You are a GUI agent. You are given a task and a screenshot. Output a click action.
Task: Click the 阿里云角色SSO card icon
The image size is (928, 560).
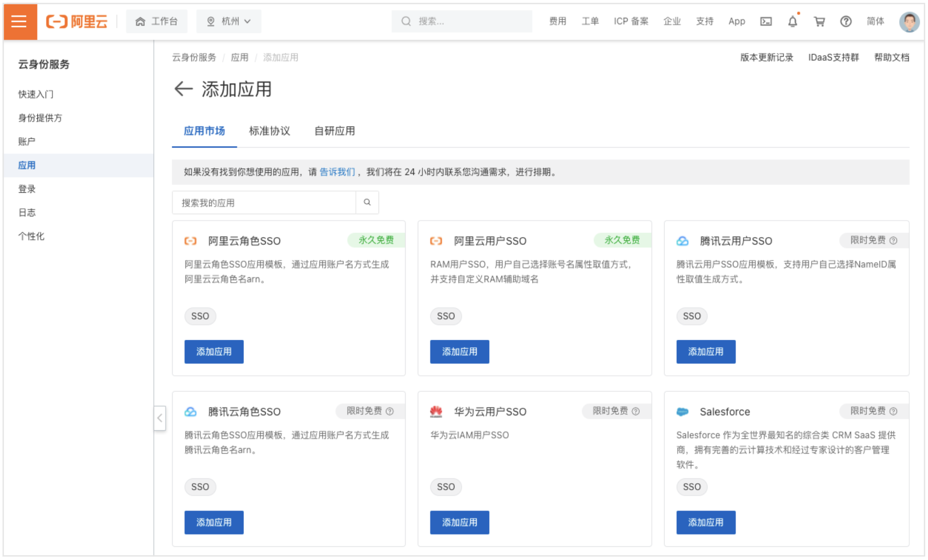(190, 241)
